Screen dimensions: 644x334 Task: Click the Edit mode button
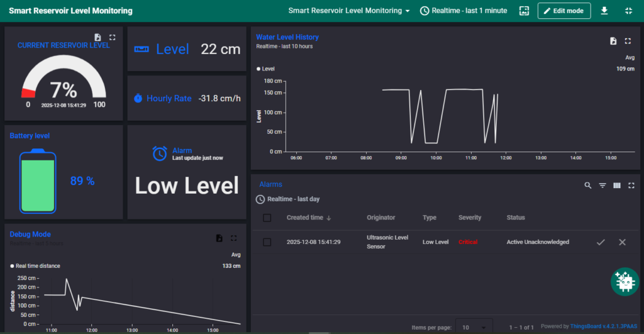click(x=564, y=11)
